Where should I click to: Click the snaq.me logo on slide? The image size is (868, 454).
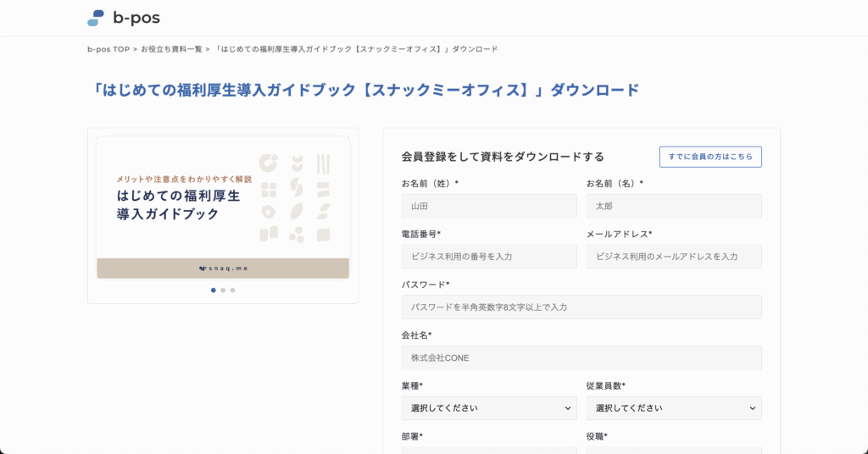pyautogui.click(x=223, y=269)
